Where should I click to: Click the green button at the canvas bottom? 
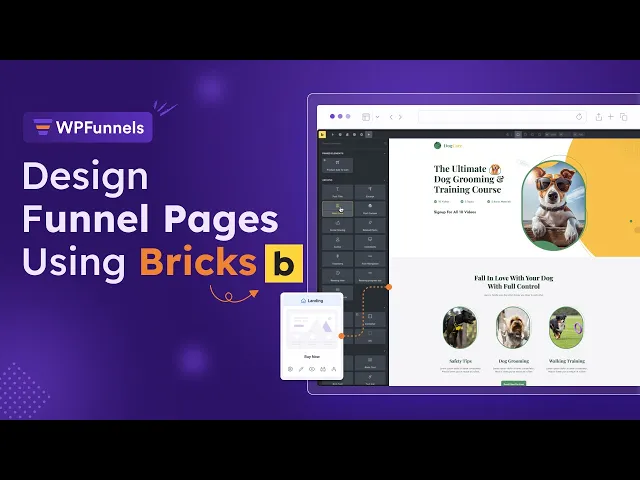pyautogui.click(x=513, y=384)
